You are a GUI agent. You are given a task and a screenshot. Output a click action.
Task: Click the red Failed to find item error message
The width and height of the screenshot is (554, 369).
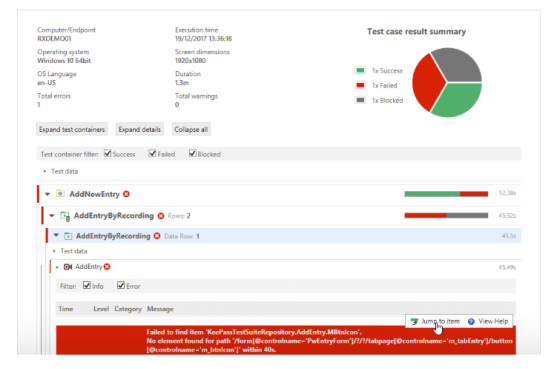click(285, 340)
